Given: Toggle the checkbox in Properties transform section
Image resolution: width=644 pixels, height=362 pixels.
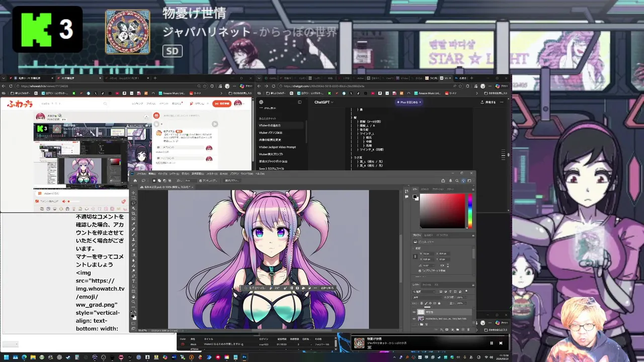Looking at the screenshot, I should (x=420, y=270).
